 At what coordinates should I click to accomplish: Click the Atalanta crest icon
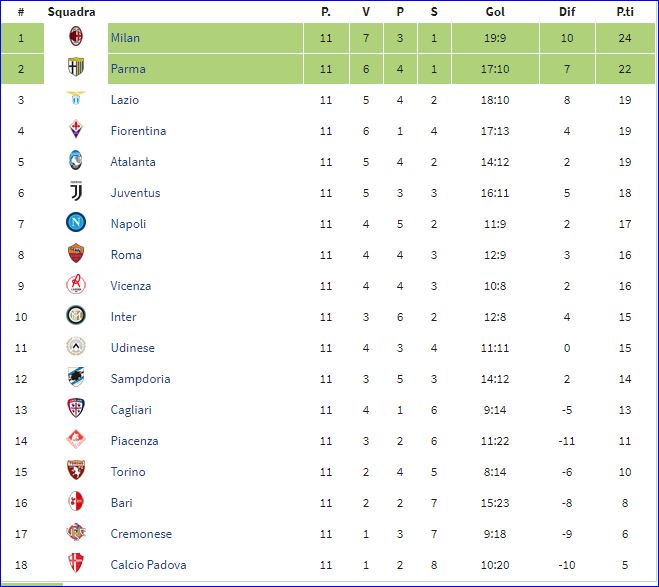click(75, 162)
